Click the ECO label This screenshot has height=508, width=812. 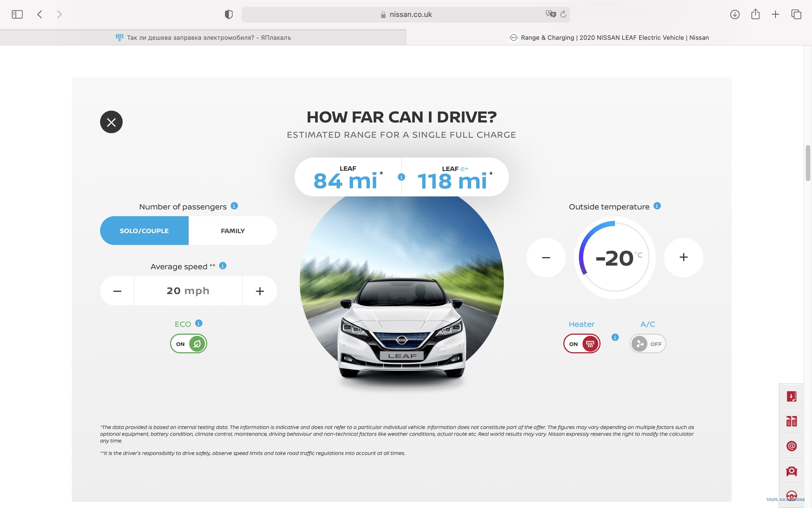[183, 324]
